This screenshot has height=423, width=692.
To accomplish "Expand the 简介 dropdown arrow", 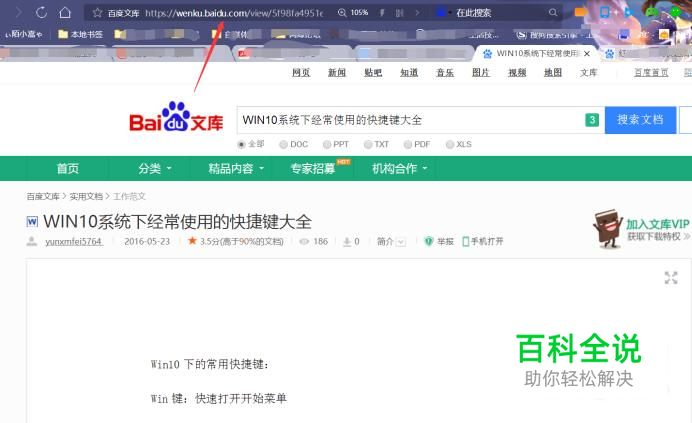I will pyautogui.click(x=401, y=242).
